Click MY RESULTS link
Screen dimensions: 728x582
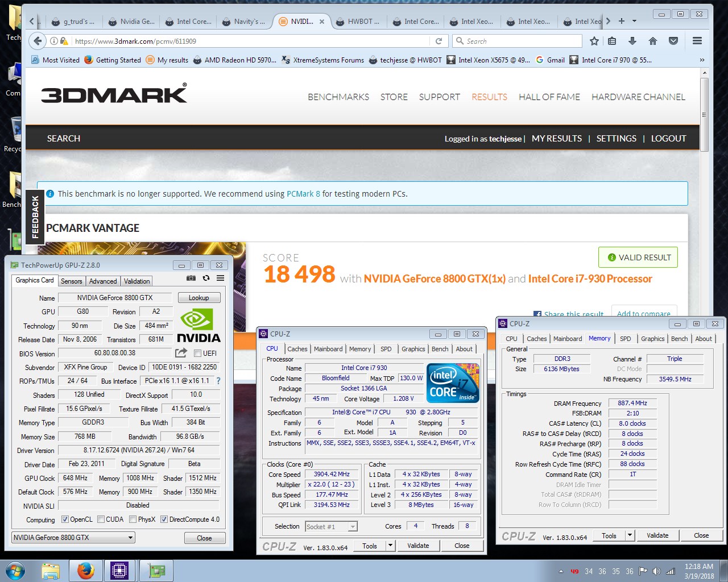[557, 139]
